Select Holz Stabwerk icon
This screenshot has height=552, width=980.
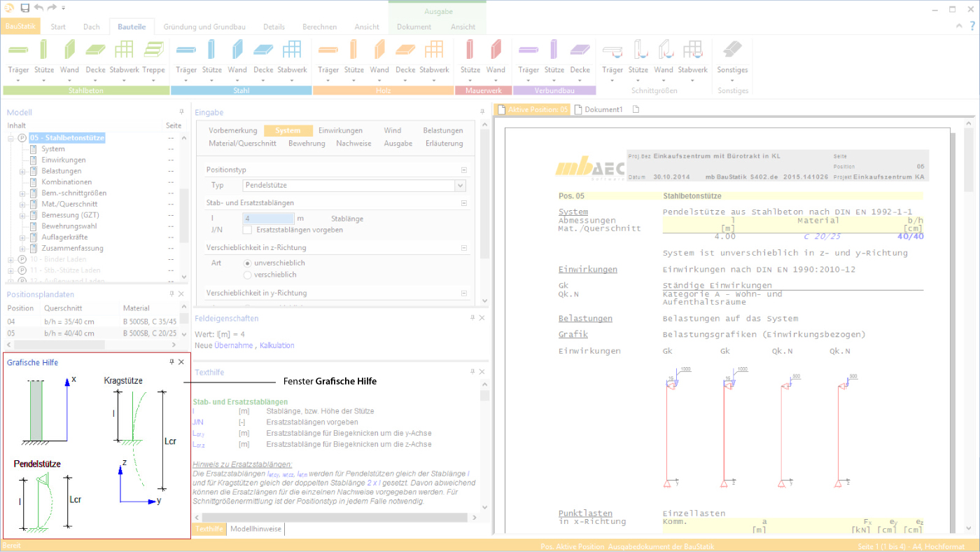pos(434,50)
